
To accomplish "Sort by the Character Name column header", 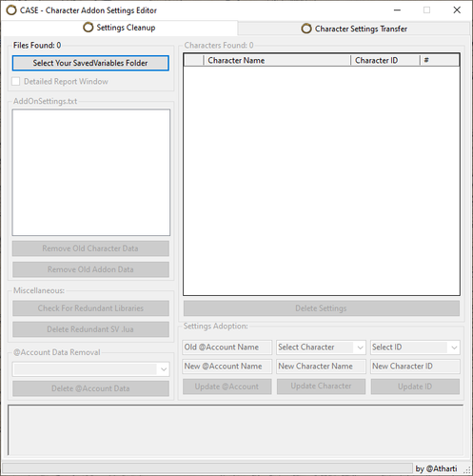I will (x=277, y=60).
